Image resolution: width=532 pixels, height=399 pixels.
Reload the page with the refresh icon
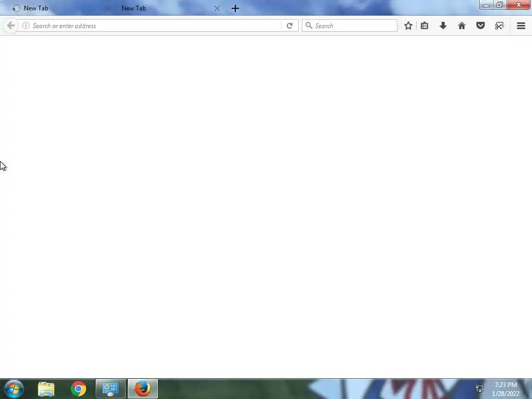(289, 26)
